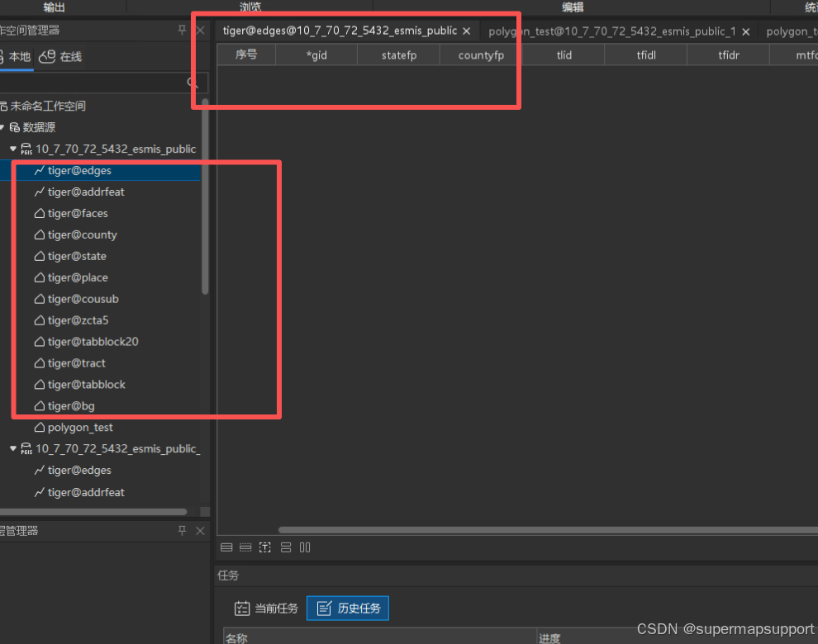The image size is (818, 644).
Task: Click the two stacked rectangles icon in table toolbar
Action: coord(286,547)
